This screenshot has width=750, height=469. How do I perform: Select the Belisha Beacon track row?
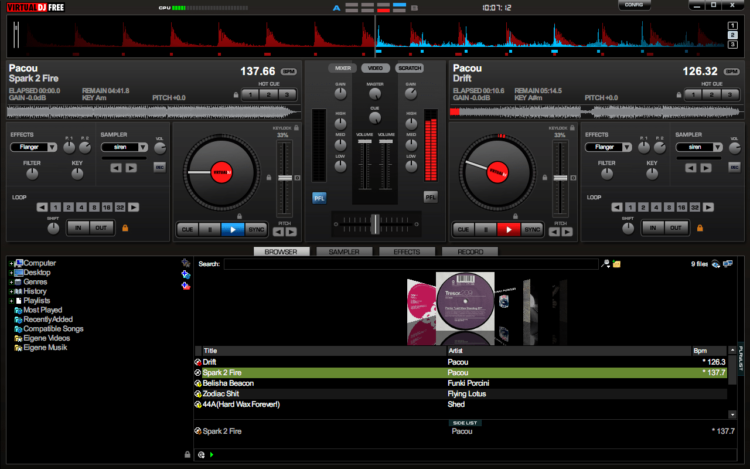[460, 383]
